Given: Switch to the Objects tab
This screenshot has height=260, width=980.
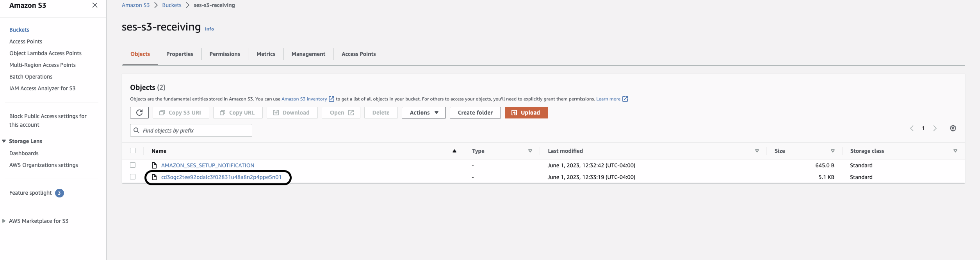Looking at the screenshot, I should [x=140, y=54].
